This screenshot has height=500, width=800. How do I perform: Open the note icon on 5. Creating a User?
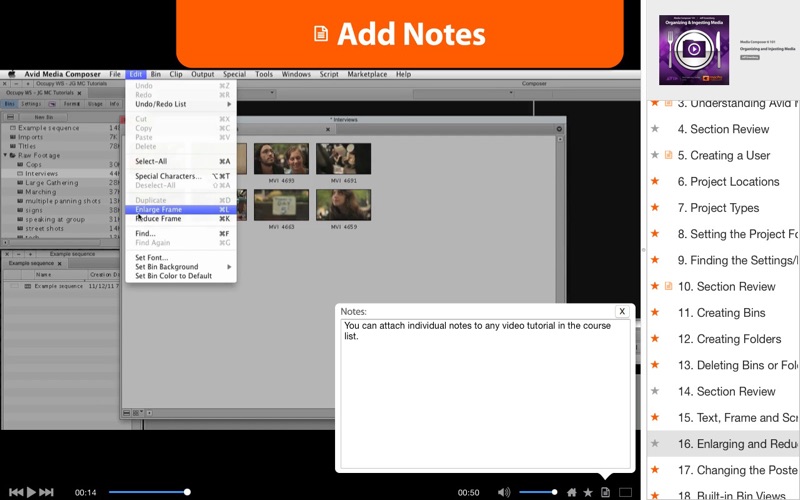pyautogui.click(x=668, y=155)
